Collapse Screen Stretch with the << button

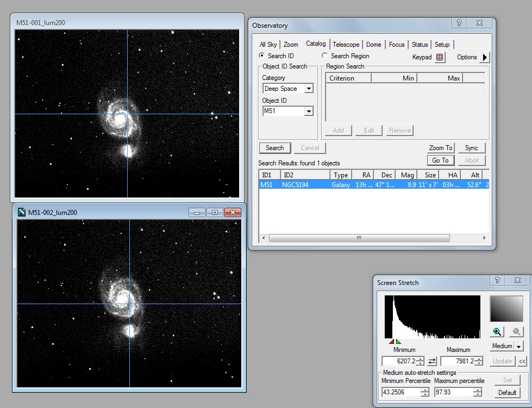522,361
